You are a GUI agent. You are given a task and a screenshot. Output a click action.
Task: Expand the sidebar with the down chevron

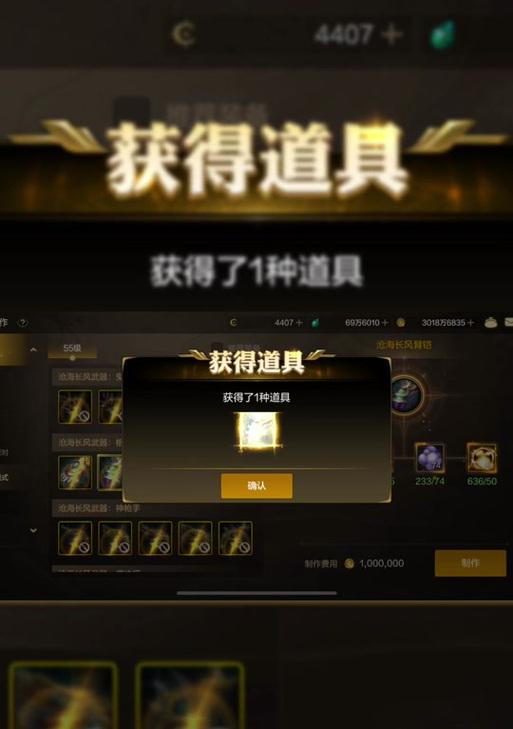[x=33, y=530]
